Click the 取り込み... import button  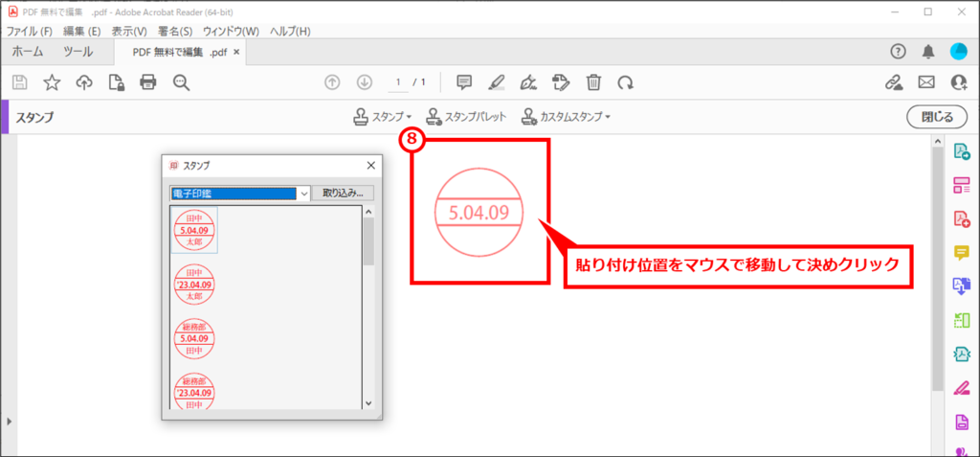coord(343,193)
